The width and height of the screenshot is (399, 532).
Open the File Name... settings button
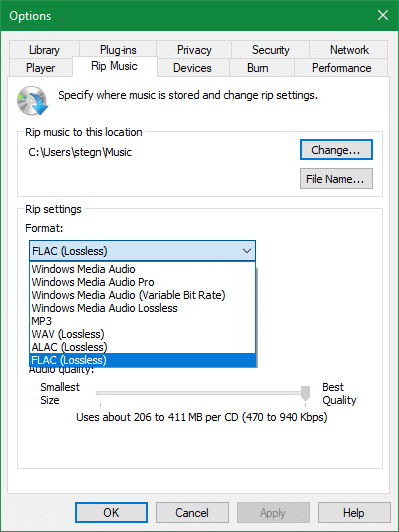(336, 178)
